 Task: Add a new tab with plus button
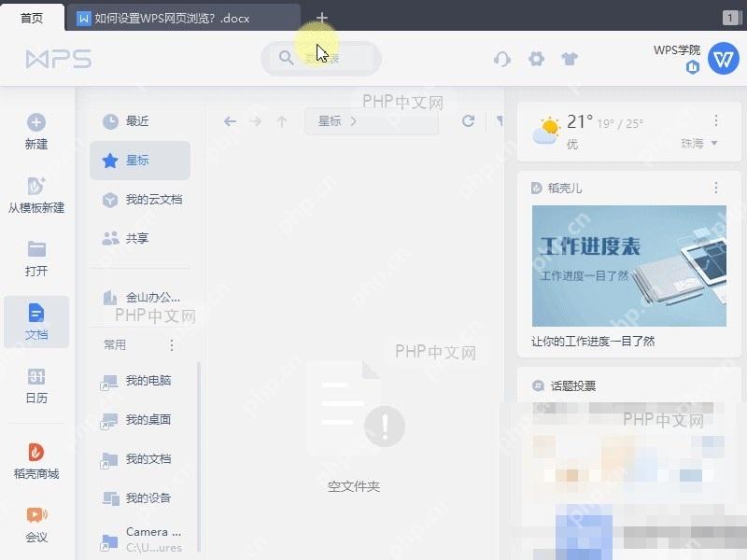pos(322,18)
